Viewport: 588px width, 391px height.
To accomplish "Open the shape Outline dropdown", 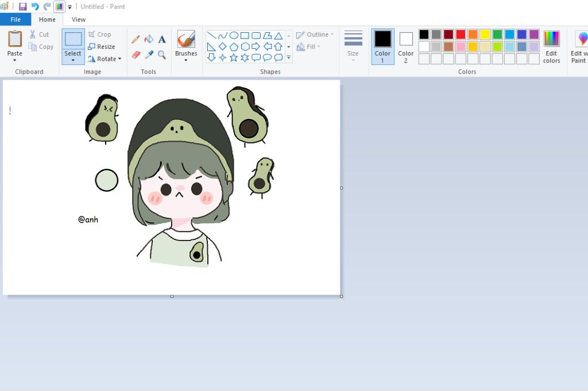I will [315, 34].
